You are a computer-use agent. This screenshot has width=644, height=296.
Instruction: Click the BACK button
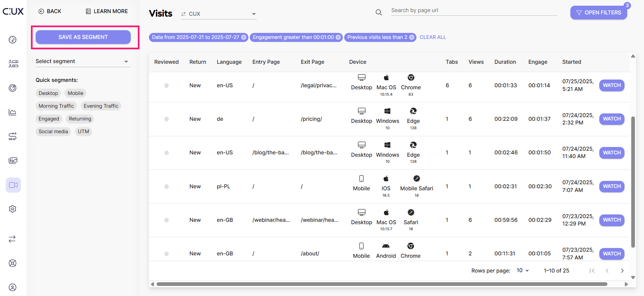click(50, 11)
